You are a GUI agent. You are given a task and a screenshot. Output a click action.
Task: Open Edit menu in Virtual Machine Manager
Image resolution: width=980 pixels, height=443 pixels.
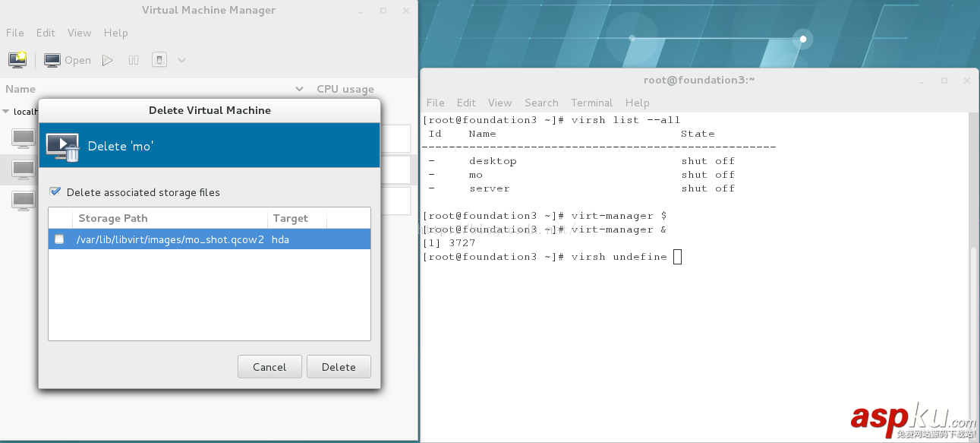[46, 33]
